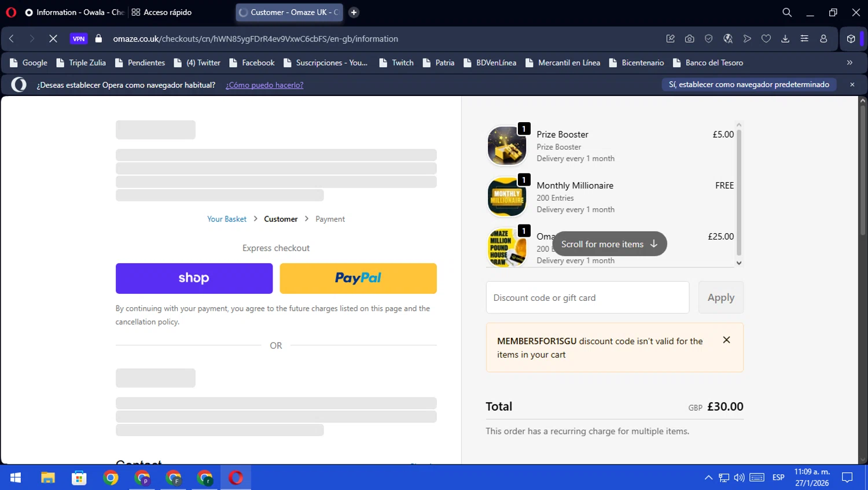Set Opera as default browser button
Screen dimensions: 868x490
[749, 84]
